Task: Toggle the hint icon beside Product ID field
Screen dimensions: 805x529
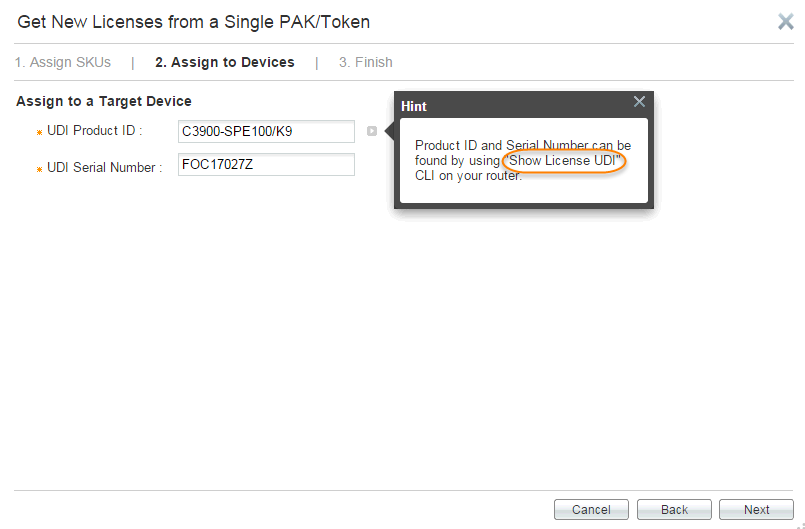Action: 372,131
